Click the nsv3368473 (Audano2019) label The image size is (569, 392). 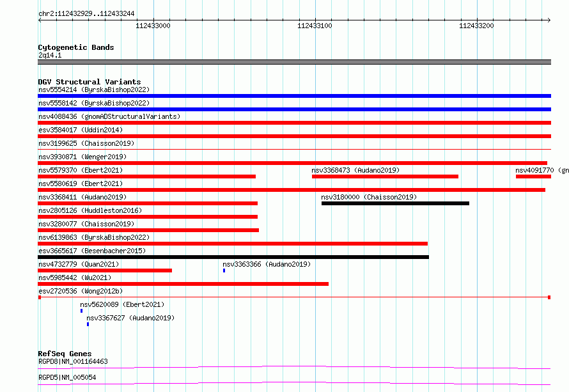click(355, 170)
